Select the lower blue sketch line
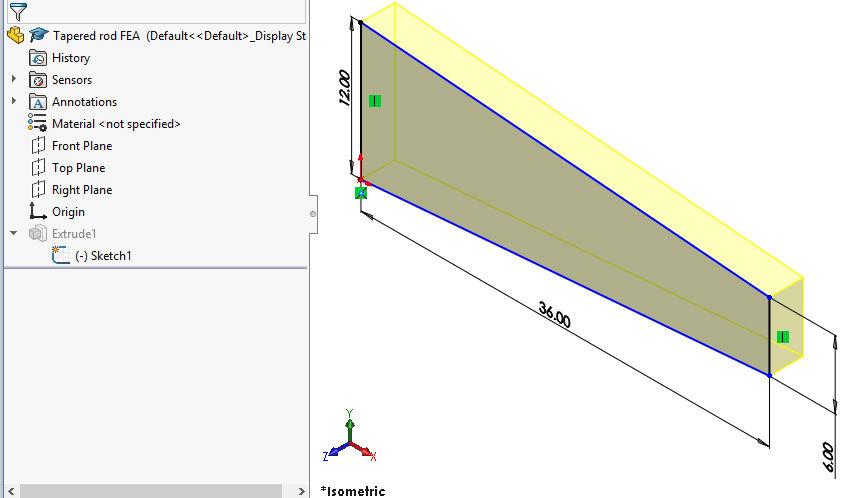 point(565,278)
